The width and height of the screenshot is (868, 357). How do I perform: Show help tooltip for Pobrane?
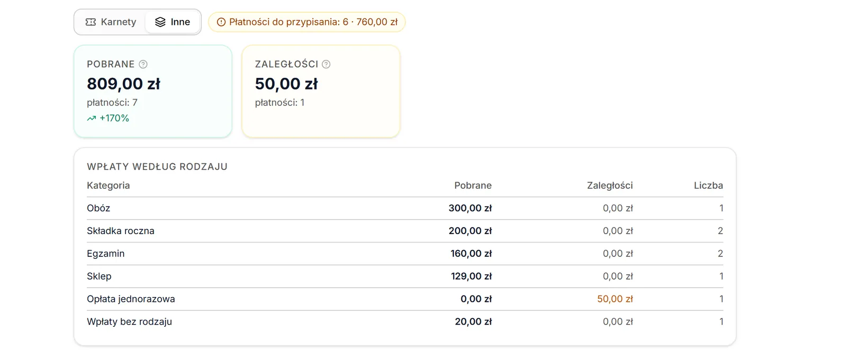(143, 64)
